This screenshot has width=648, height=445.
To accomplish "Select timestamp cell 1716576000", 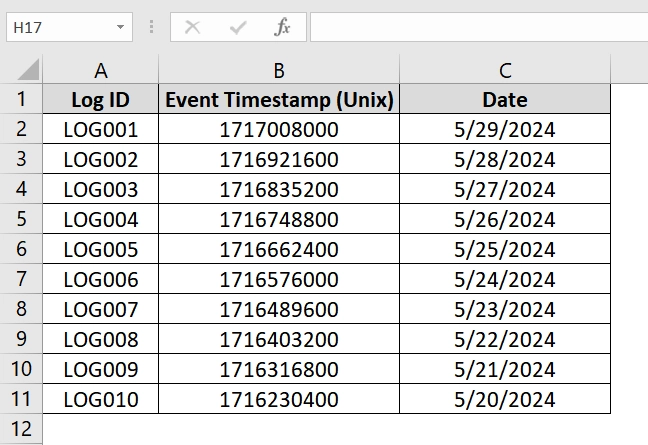I will (x=279, y=279).
